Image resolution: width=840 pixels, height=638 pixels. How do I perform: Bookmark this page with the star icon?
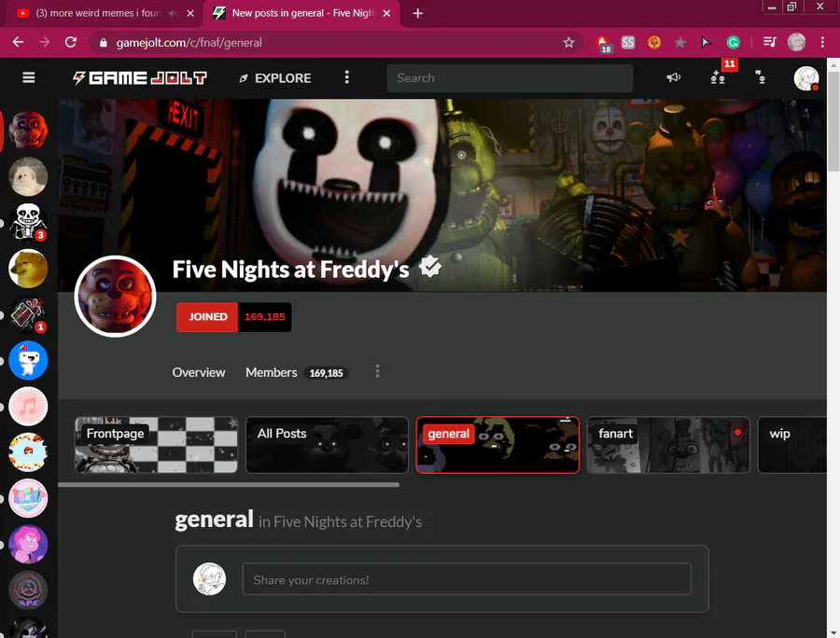pos(568,42)
